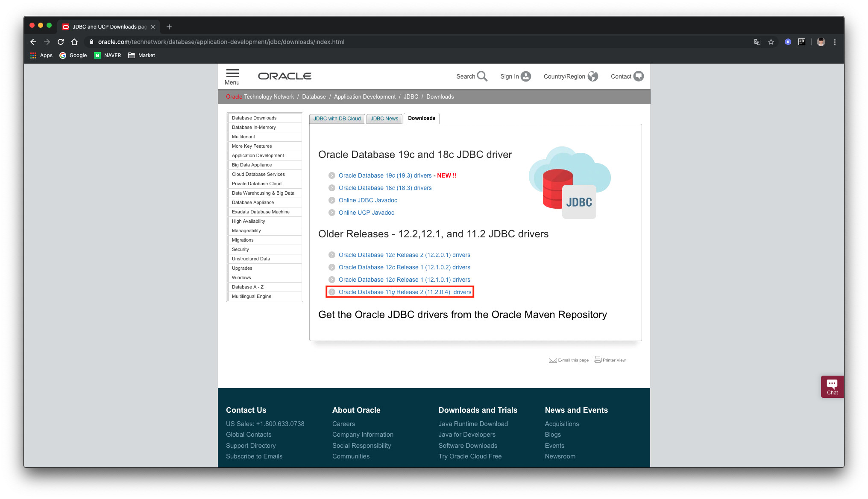Open the hamburger Menu icon
868x499 pixels.
coord(232,73)
